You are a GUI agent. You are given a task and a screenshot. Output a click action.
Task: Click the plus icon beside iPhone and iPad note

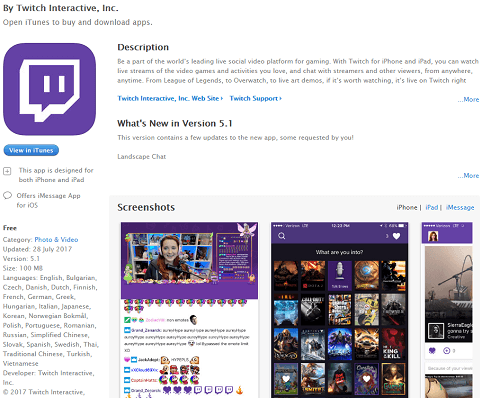click(x=7, y=171)
